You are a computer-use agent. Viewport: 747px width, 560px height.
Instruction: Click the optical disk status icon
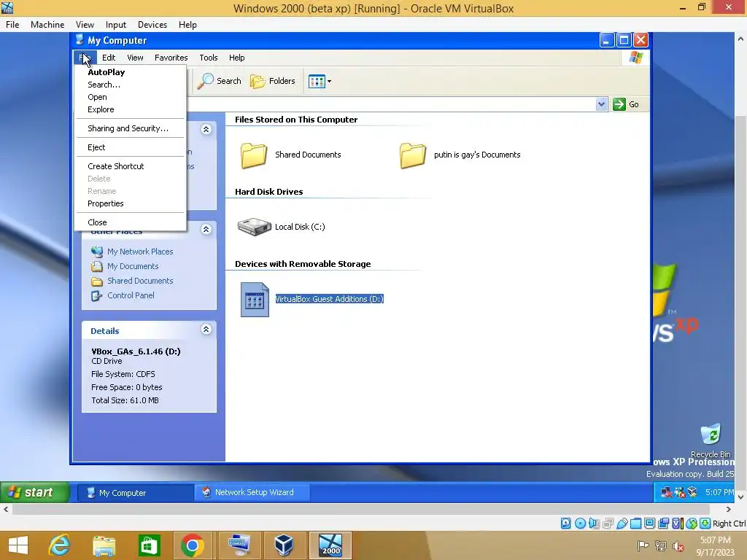coord(580,524)
